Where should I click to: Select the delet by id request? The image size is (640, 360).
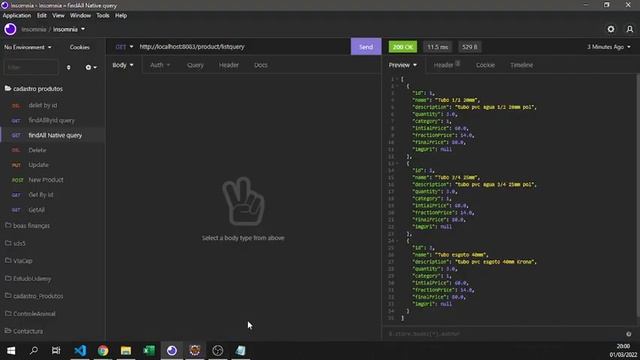point(53,105)
